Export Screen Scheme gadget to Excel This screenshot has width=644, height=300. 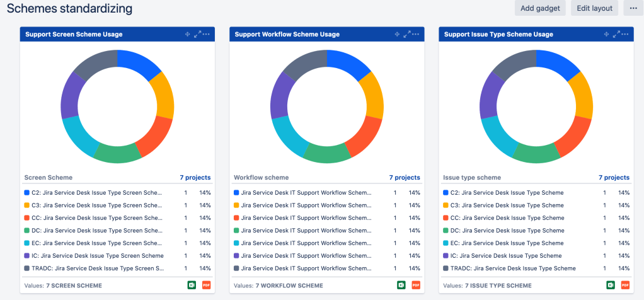192,286
